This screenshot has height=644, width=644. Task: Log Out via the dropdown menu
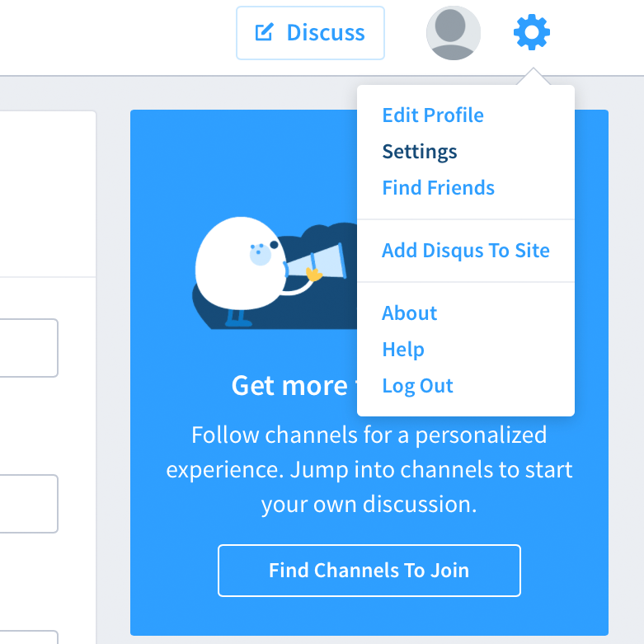(417, 386)
